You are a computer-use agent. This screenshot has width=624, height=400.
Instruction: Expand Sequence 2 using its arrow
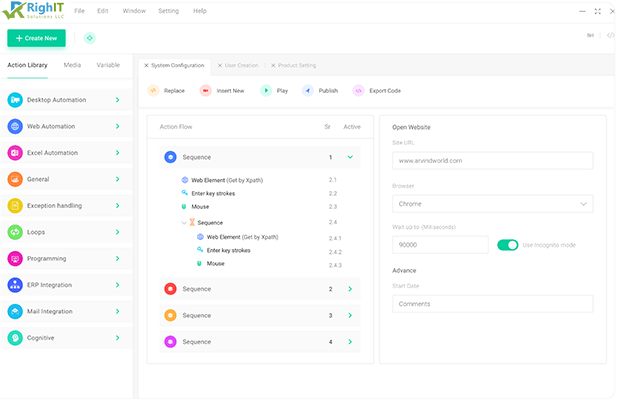350,289
